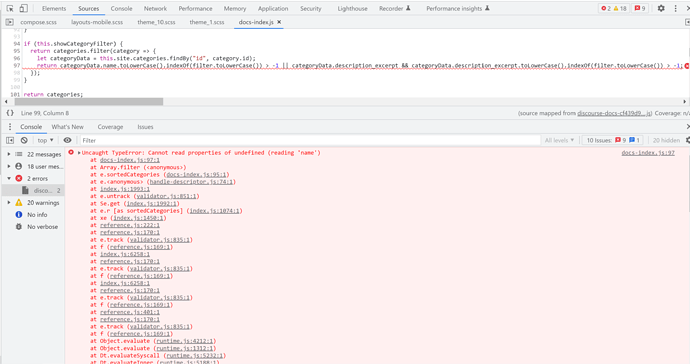Open the 10 Issues button in console toolbar
Image resolution: width=690 pixels, height=364 pixels.
[613, 140]
